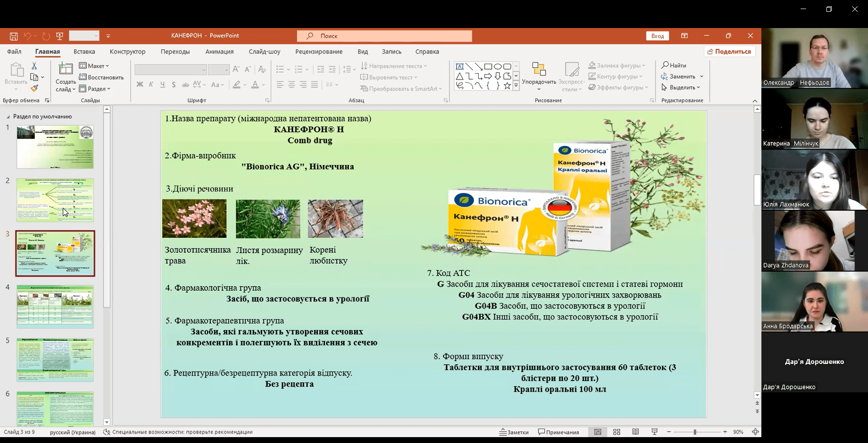
Task: Toggle text shadow (S)
Action: (174, 85)
